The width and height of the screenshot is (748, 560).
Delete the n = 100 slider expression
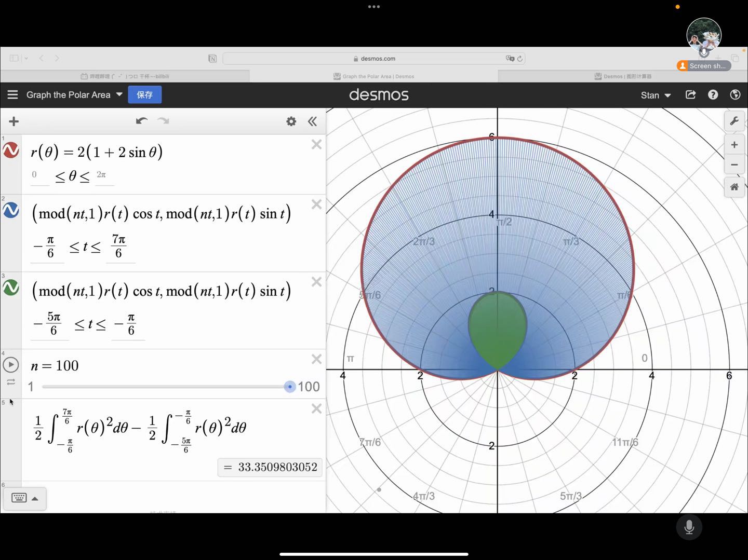coord(316,359)
